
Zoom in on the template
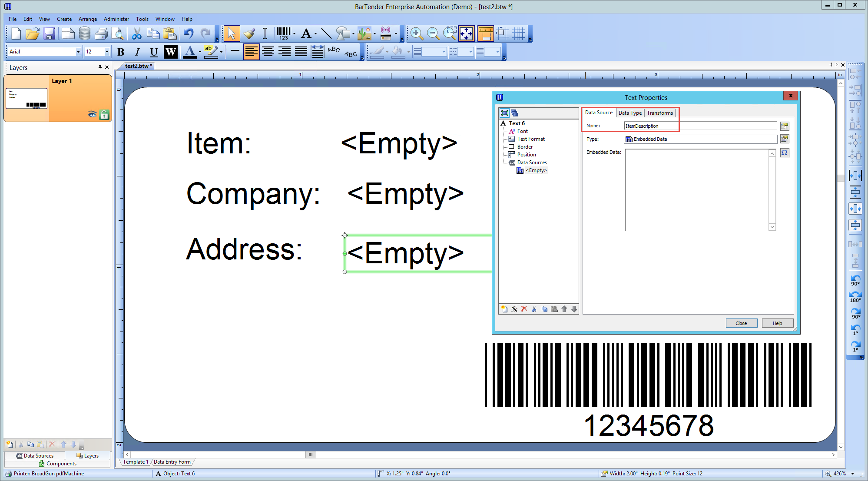[x=417, y=33]
